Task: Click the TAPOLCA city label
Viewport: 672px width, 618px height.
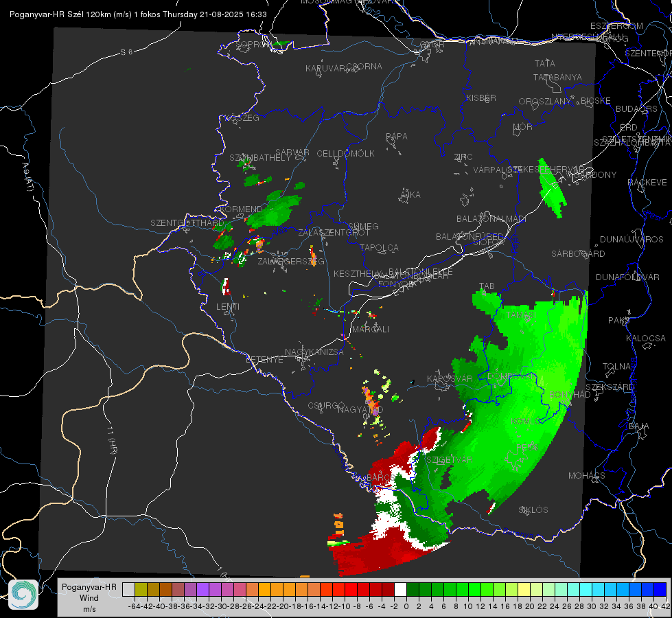Action: pos(380,248)
